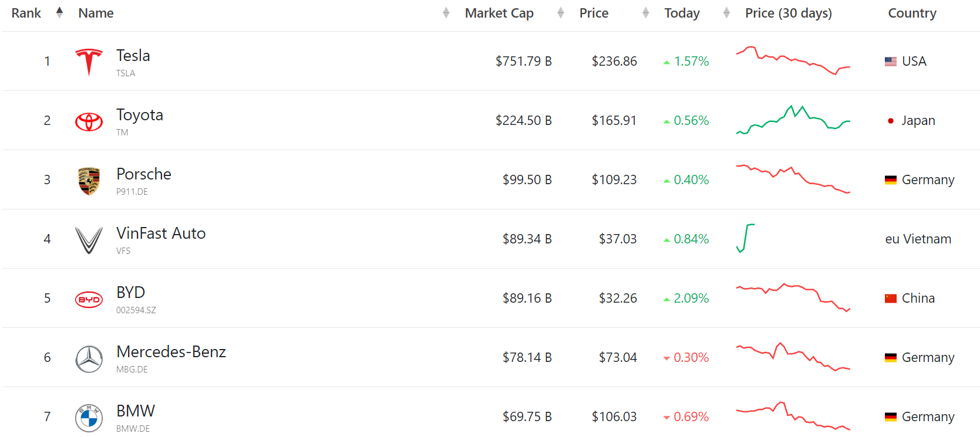Click the BYD logo icon
Image resolution: width=980 pixels, height=437 pixels.
point(89,299)
